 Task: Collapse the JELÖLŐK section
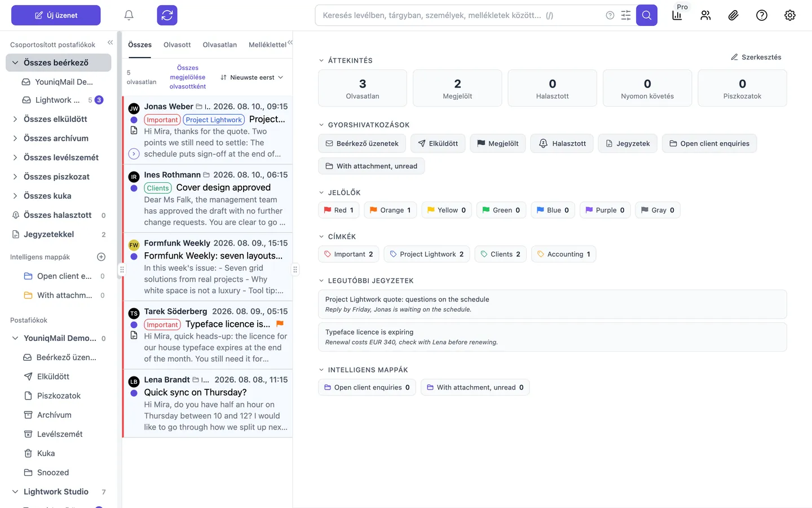[x=321, y=192]
